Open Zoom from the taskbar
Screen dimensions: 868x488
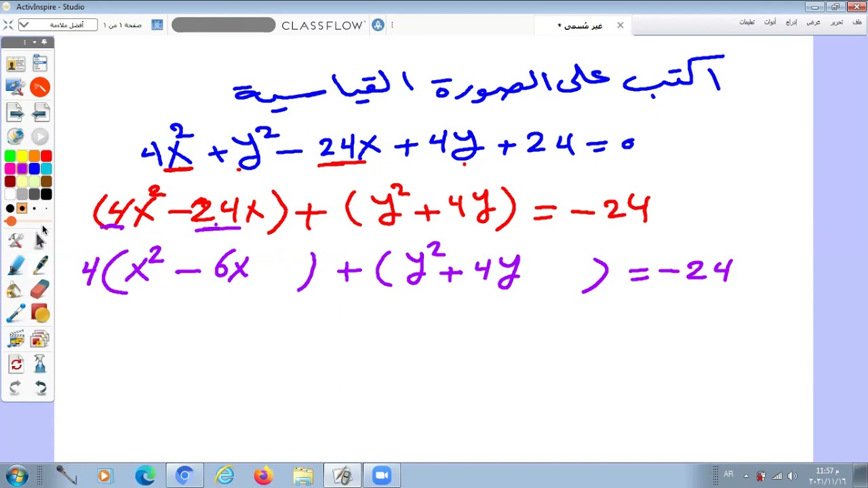(x=381, y=476)
